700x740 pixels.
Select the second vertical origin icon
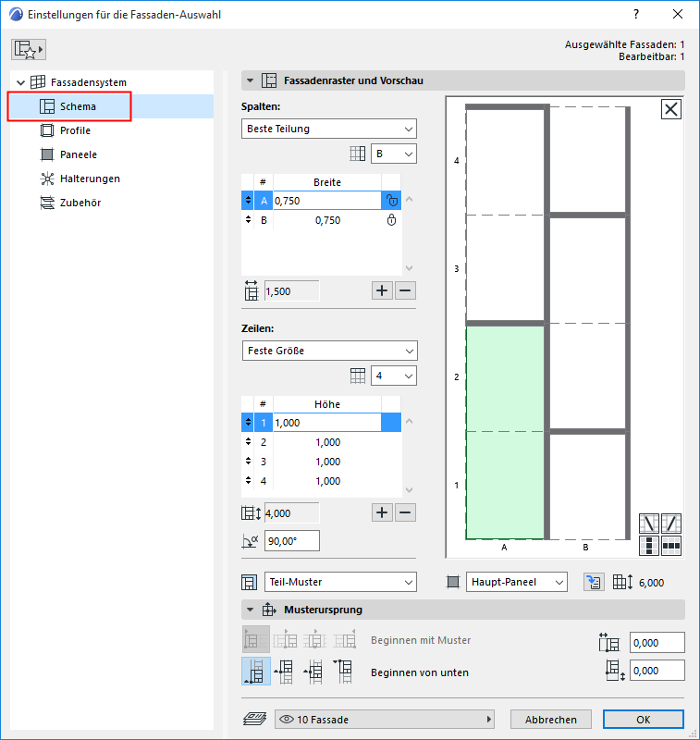click(x=285, y=672)
